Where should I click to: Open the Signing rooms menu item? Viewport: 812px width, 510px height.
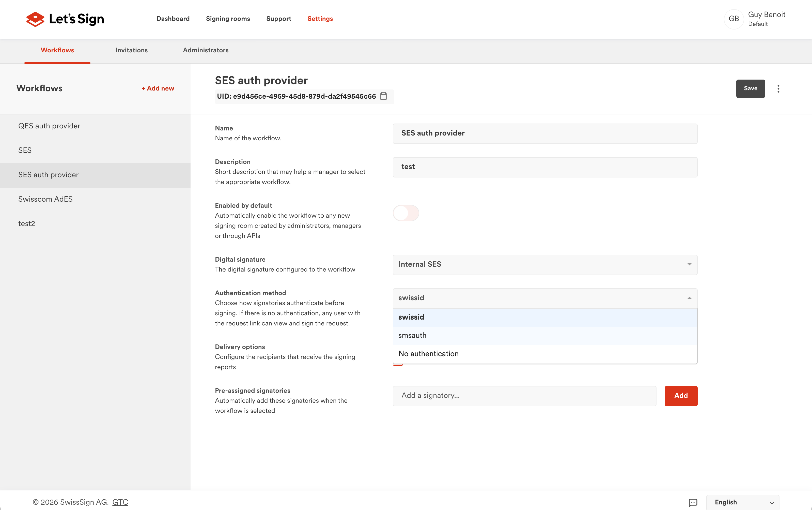[x=228, y=19]
